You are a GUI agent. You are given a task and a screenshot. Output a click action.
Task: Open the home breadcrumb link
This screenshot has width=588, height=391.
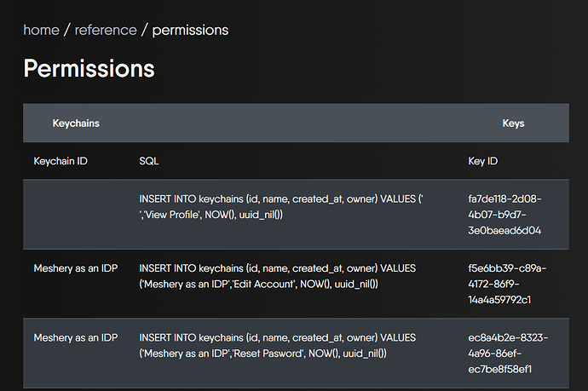tap(41, 30)
